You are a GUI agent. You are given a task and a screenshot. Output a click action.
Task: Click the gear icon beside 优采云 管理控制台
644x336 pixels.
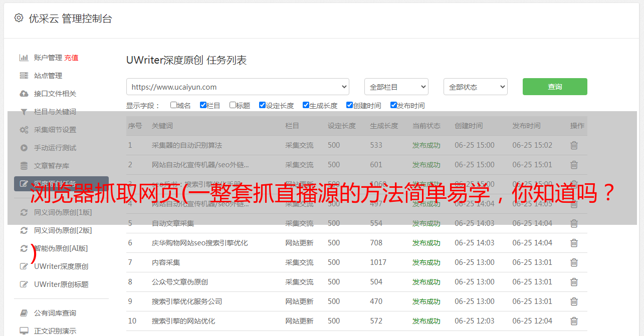coord(19,18)
